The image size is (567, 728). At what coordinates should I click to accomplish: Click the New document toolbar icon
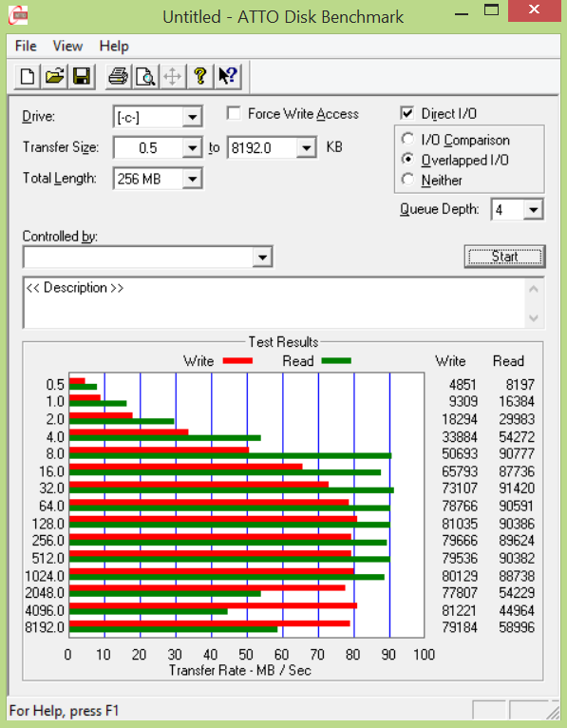click(x=28, y=76)
